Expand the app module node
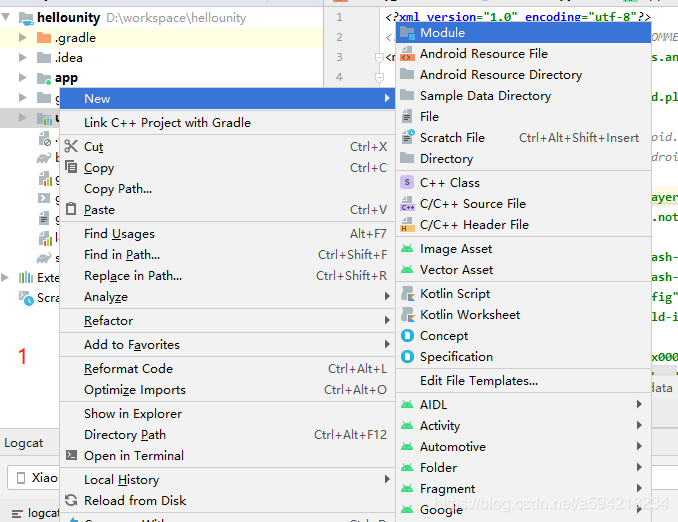This screenshot has width=678, height=522. pyautogui.click(x=22, y=77)
